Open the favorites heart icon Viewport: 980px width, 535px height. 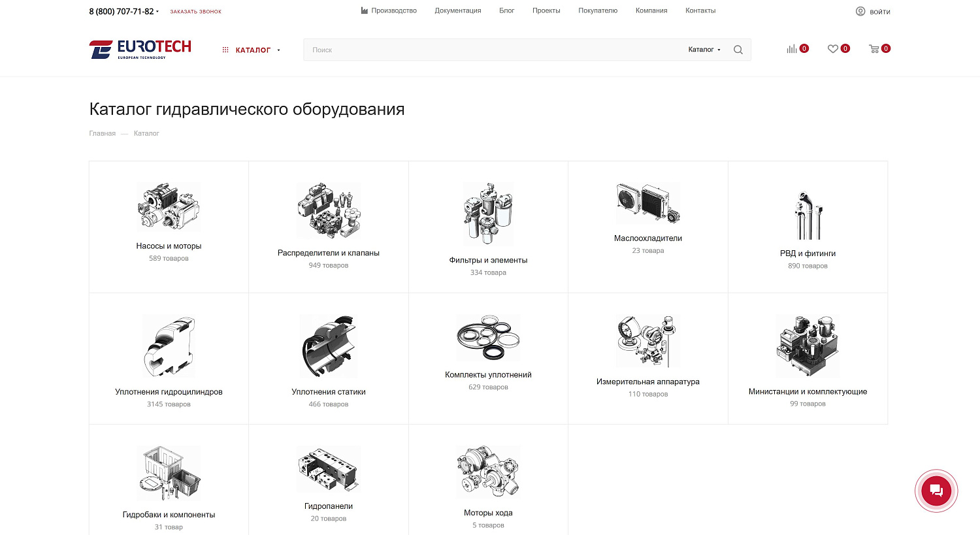[x=832, y=49]
